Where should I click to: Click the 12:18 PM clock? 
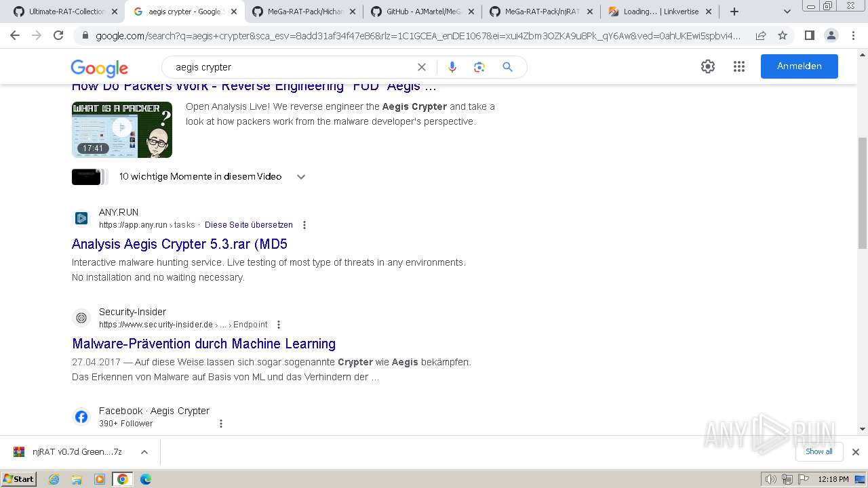click(833, 479)
